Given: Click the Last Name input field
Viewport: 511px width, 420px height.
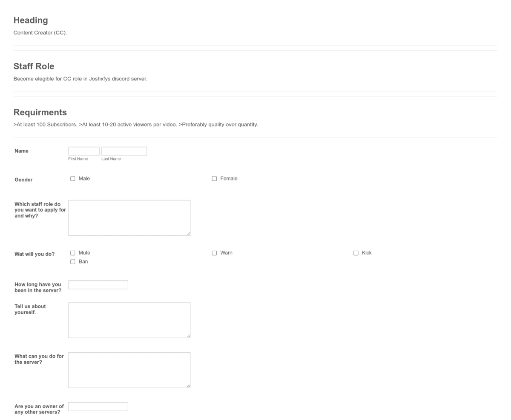Looking at the screenshot, I should (124, 151).
